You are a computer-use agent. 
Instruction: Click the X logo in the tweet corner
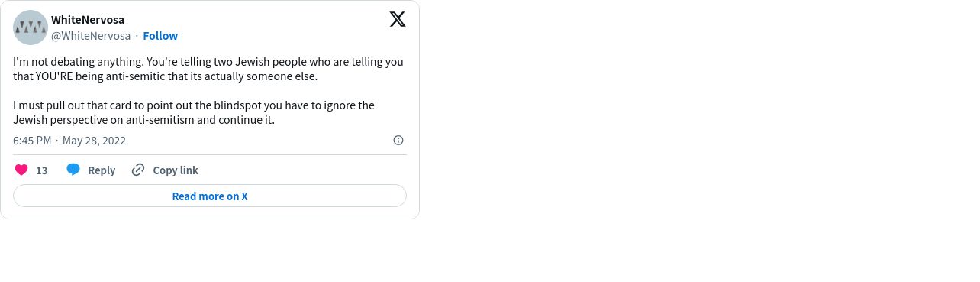398,19
